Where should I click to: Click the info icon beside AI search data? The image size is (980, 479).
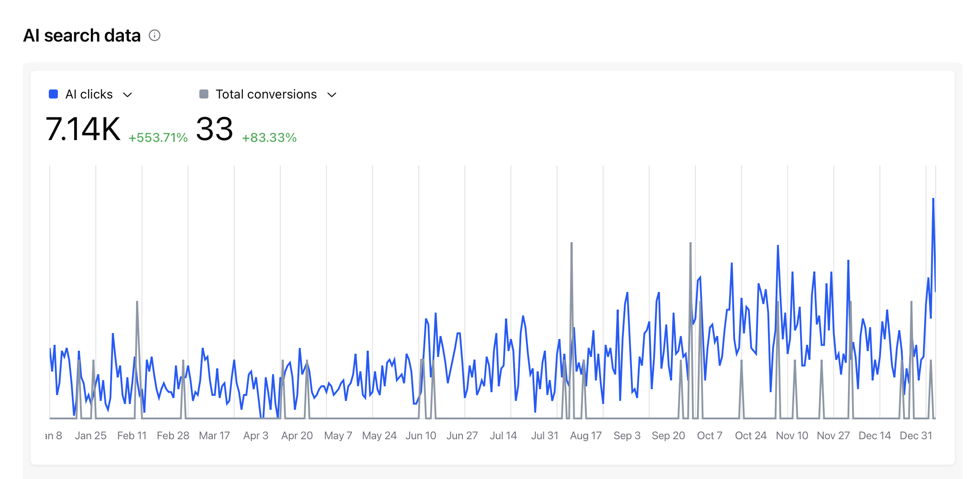[x=155, y=35]
